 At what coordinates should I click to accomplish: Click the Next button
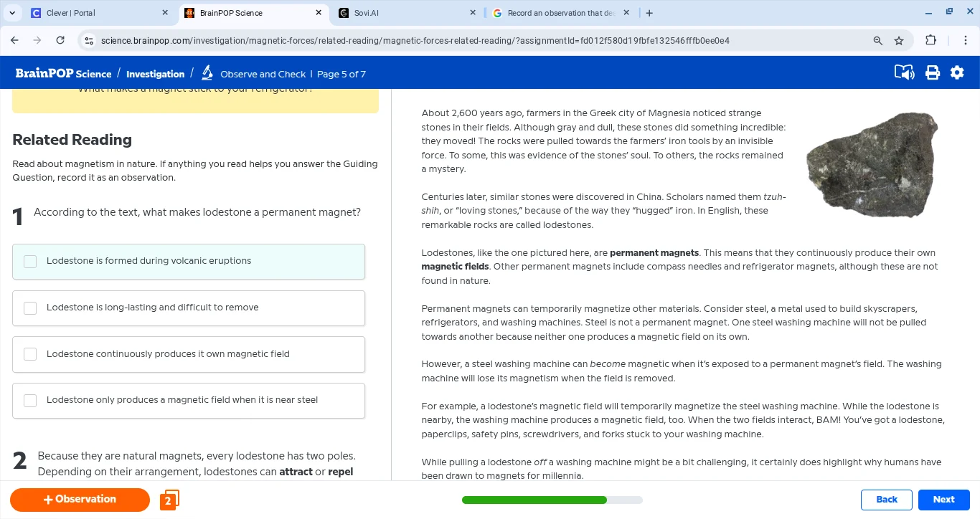[x=943, y=500]
